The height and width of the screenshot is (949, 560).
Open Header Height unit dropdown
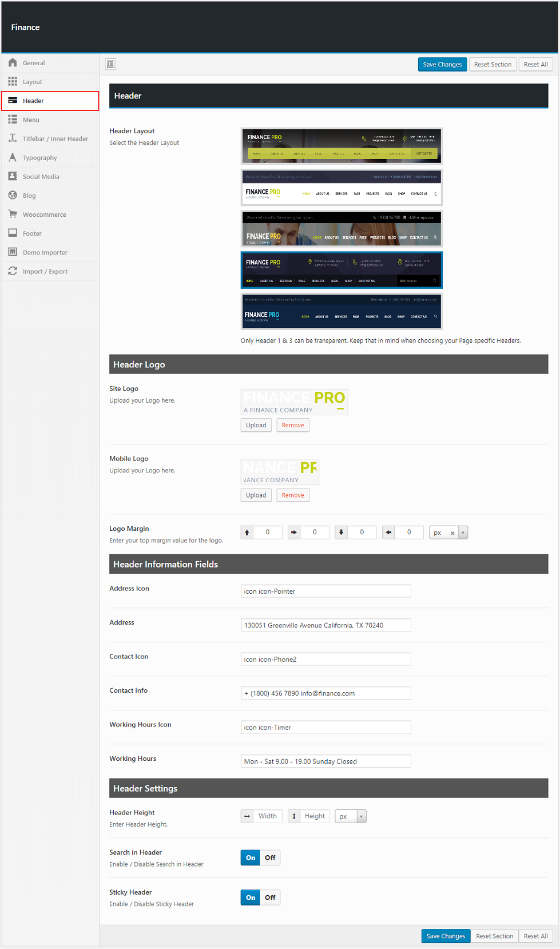pyautogui.click(x=361, y=816)
